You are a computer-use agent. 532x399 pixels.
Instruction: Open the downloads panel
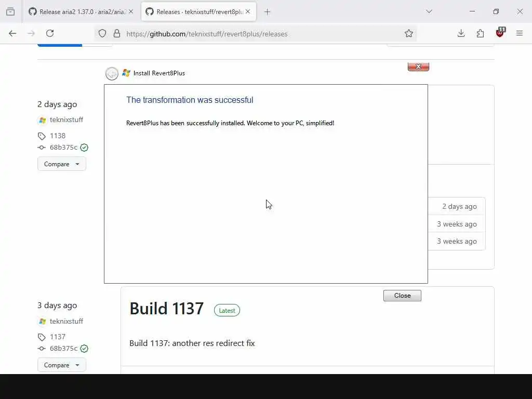point(461,33)
